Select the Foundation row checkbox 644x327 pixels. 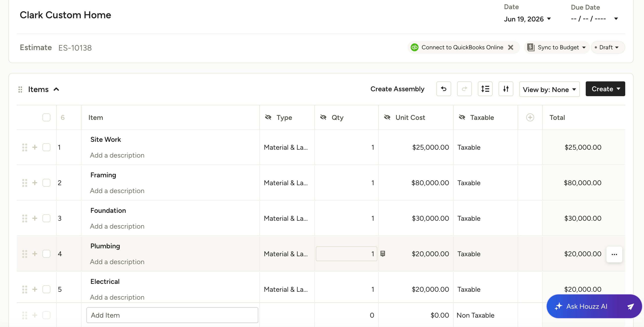pos(46,218)
